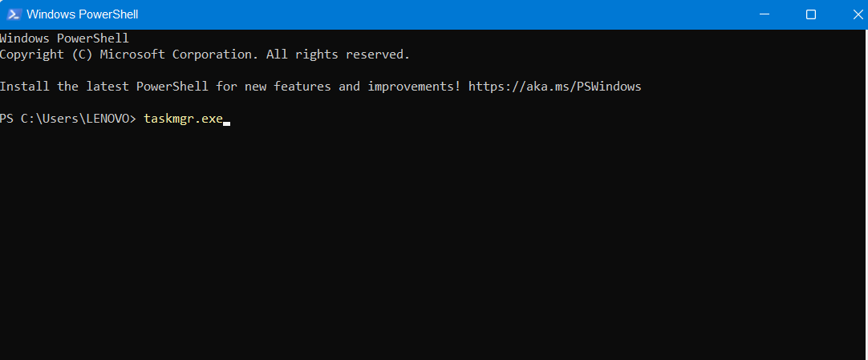Maximize the PowerShell window
The width and height of the screenshot is (868, 360).
[811, 14]
